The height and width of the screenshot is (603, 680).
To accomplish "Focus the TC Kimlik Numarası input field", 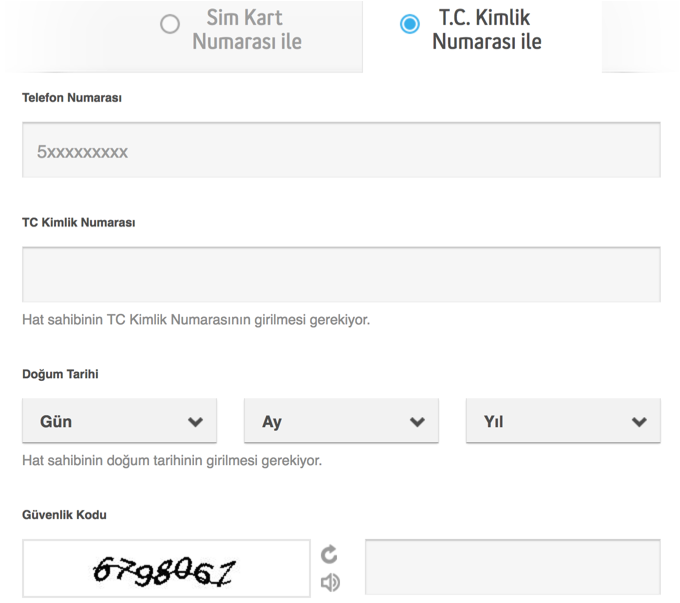I will coord(341,275).
